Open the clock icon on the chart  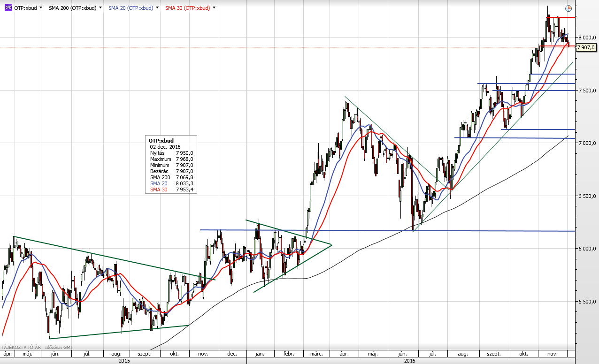point(568,8)
